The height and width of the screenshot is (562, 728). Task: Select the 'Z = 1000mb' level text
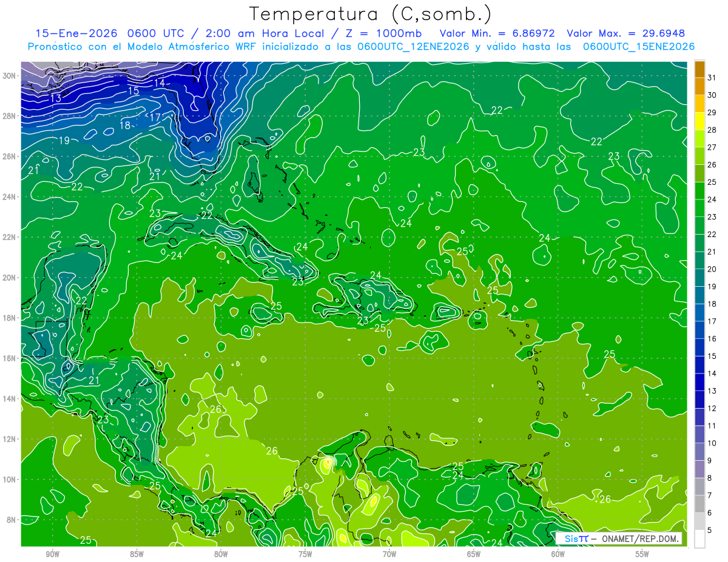pyautogui.click(x=383, y=33)
